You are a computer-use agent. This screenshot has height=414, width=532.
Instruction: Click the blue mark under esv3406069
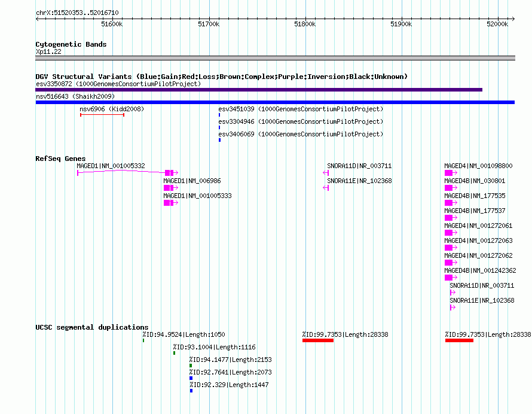click(x=220, y=140)
